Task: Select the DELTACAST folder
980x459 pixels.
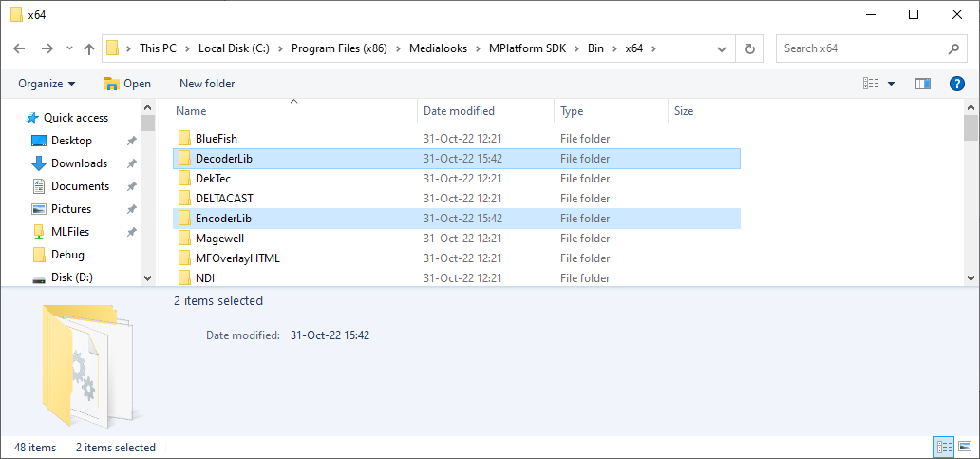Action: click(x=456, y=199)
